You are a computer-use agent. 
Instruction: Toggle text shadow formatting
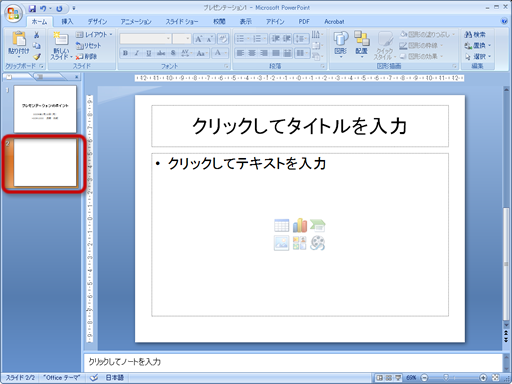coord(173,53)
